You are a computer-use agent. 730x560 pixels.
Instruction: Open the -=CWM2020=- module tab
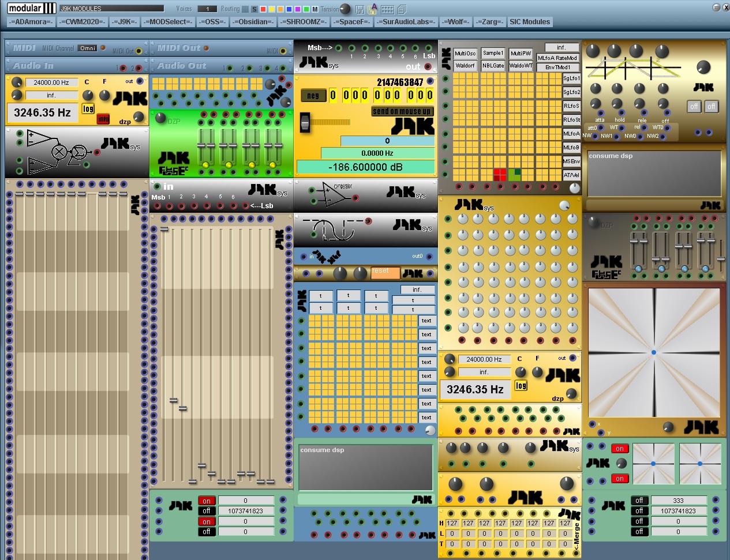pyautogui.click(x=82, y=22)
